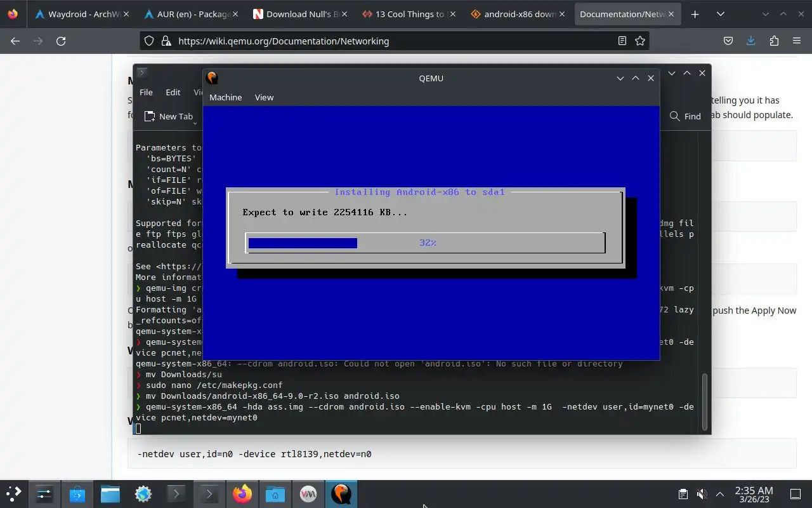Open Firefox hamburger application menu
The image size is (812, 508).
pos(797,41)
